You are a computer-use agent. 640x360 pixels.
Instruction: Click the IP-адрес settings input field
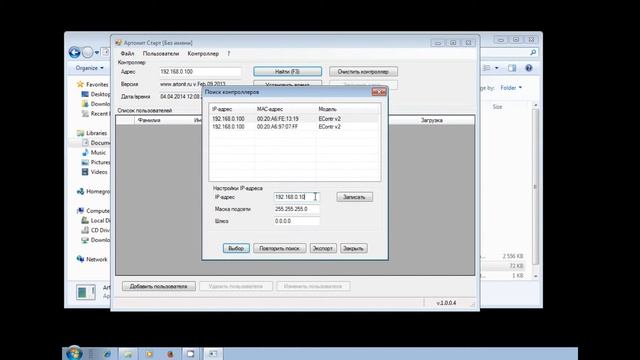click(x=296, y=197)
